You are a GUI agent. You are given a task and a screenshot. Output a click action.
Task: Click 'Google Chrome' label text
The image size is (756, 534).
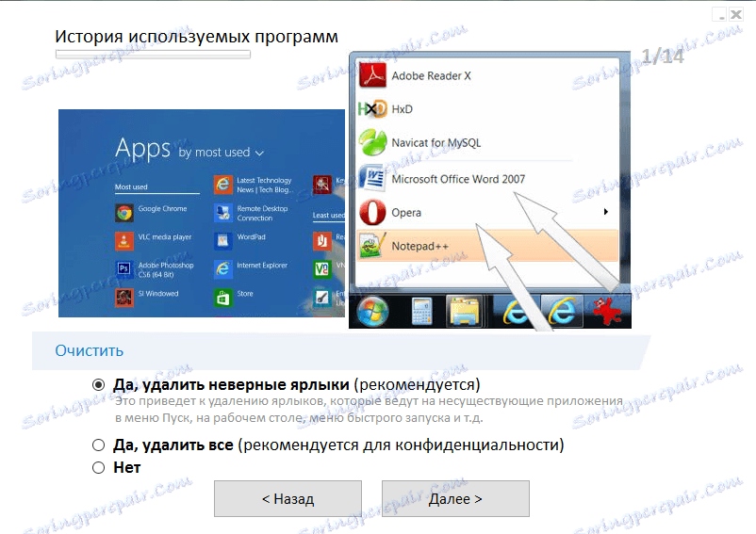pyautogui.click(x=162, y=208)
